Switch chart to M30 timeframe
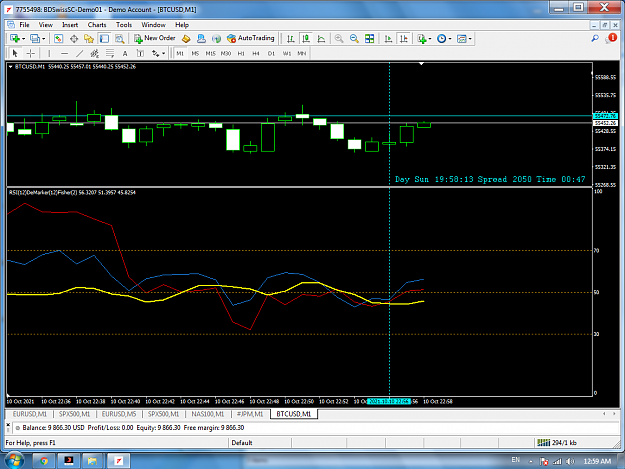Viewport: 625px width, 469px height. [226, 53]
